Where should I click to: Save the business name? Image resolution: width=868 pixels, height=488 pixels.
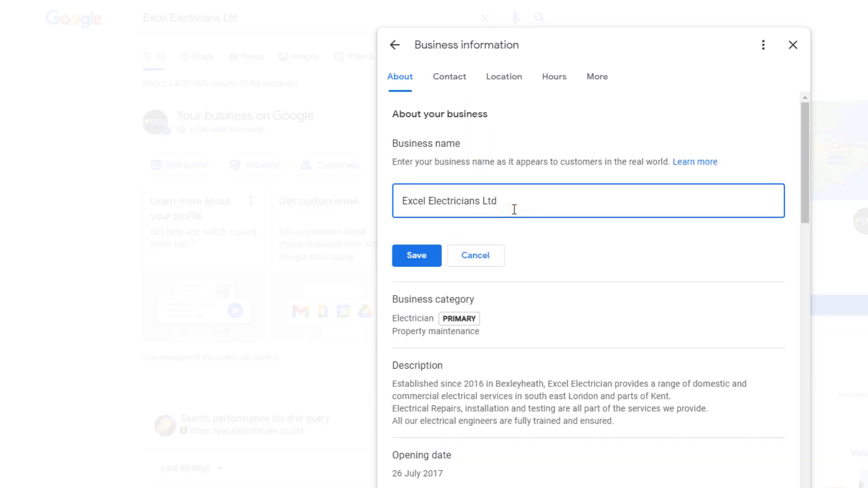click(x=416, y=255)
